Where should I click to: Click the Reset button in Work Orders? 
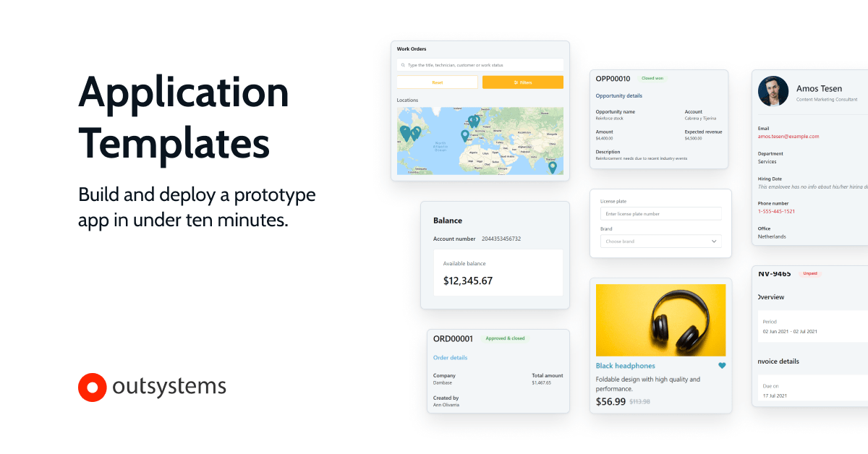tap(438, 82)
